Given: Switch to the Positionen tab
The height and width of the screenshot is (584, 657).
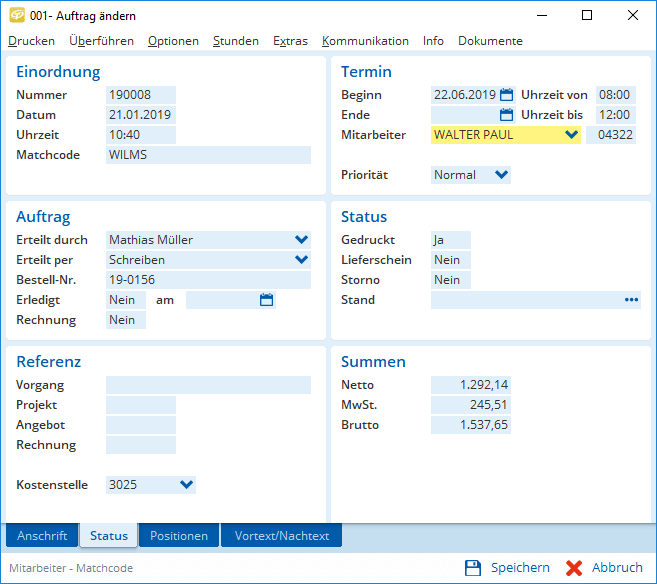Looking at the screenshot, I should coord(179,536).
